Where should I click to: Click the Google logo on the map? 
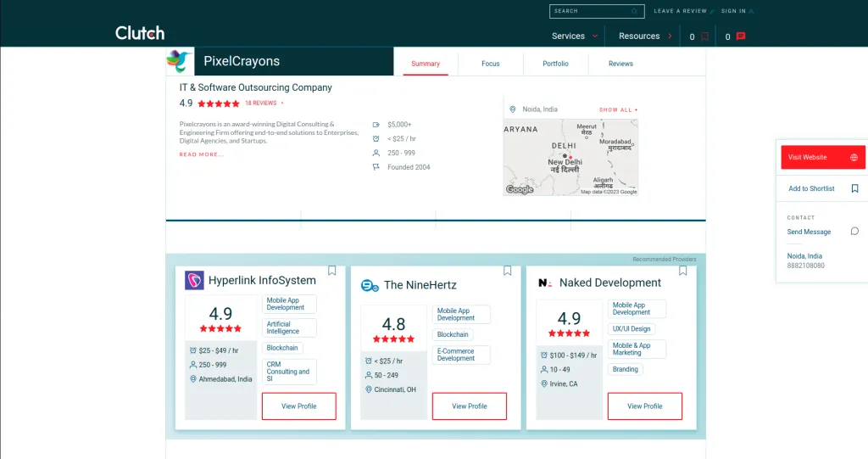[520, 189]
